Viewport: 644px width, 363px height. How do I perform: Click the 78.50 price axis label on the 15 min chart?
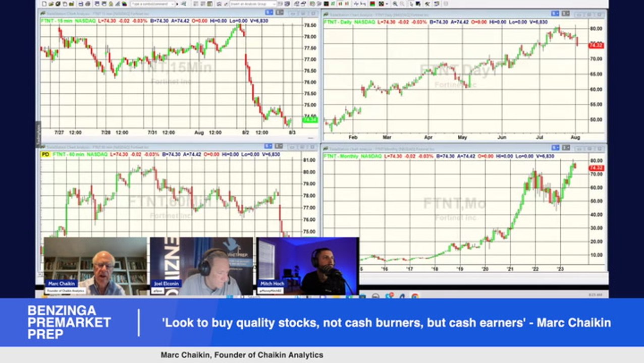(x=309, y=25)
